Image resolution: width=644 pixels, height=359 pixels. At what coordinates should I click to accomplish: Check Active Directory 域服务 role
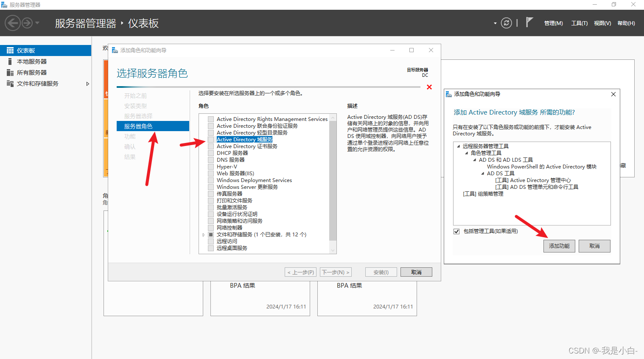pos(211,140)
